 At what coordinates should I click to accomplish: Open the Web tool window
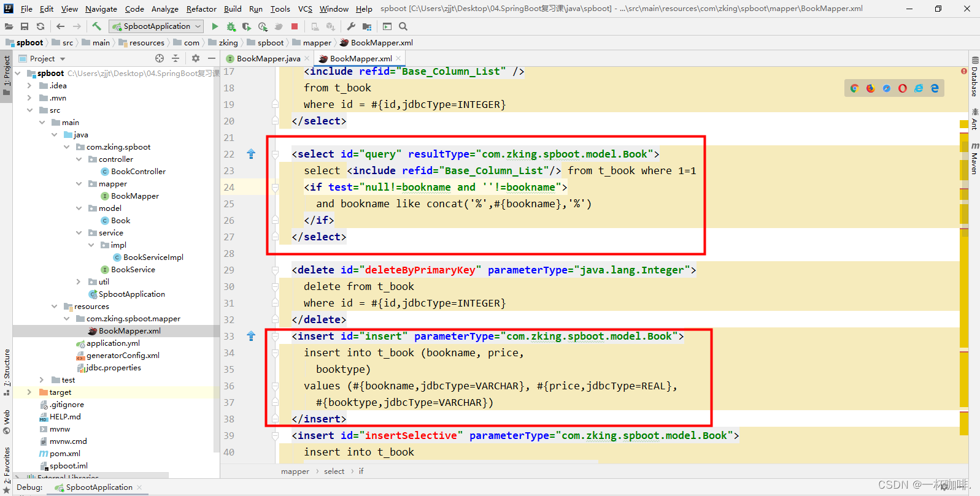(x=7, y=422)
